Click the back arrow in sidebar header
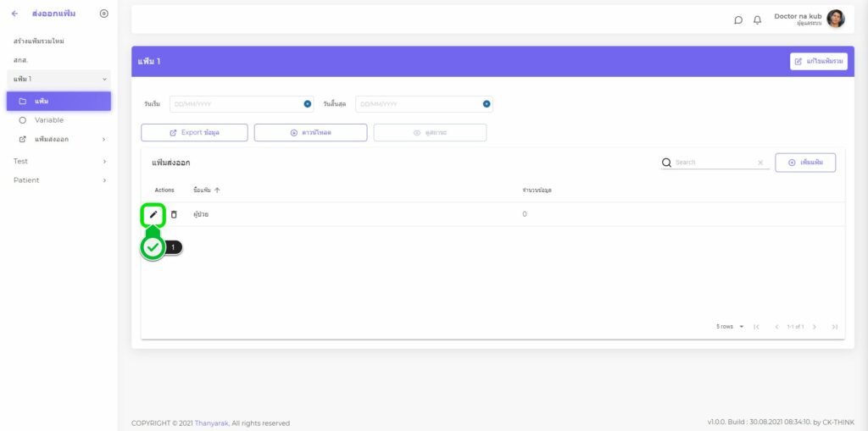This screenshot has height=431, width=868. (14, 14)
